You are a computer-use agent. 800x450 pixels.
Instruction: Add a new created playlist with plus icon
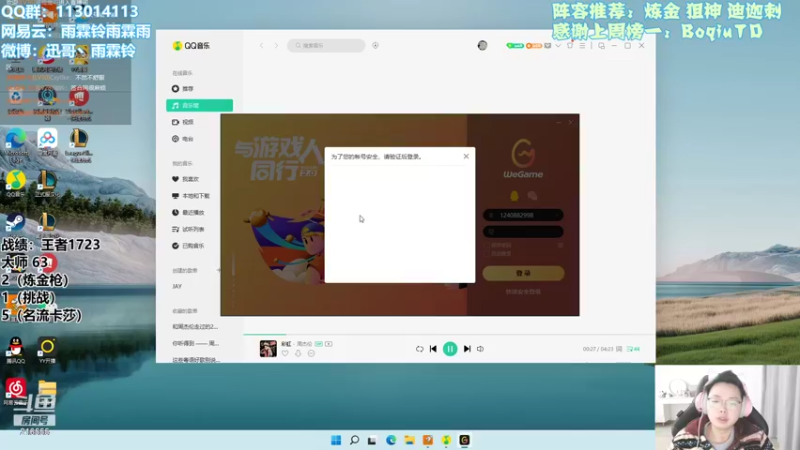click(218, 270)
